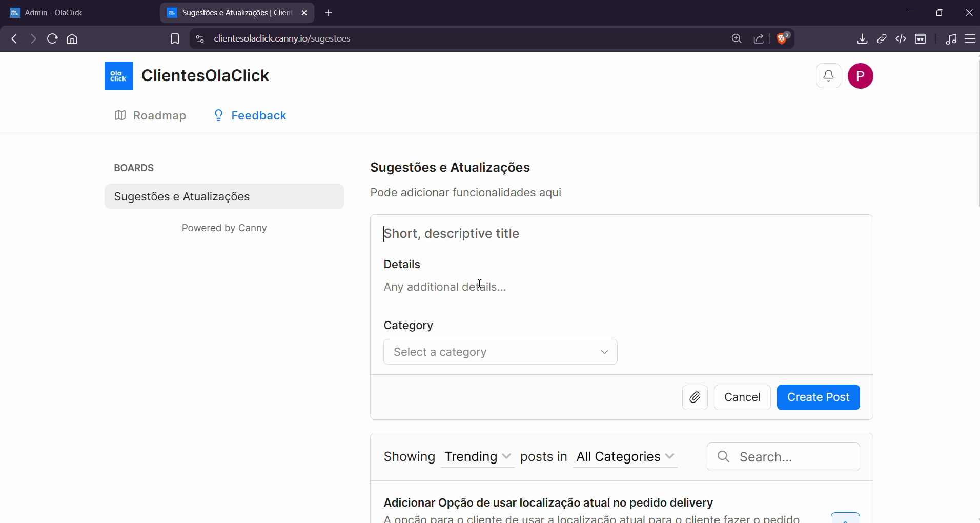Open the user avatar P menu
This screenshot has height=523, width=980.
(x=860, y=76)
